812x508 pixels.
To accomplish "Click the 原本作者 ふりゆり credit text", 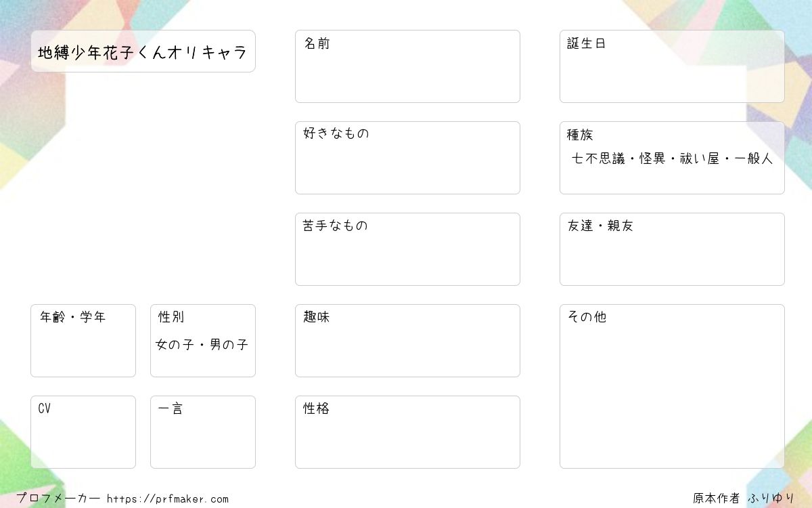I will tap(744, 499).
